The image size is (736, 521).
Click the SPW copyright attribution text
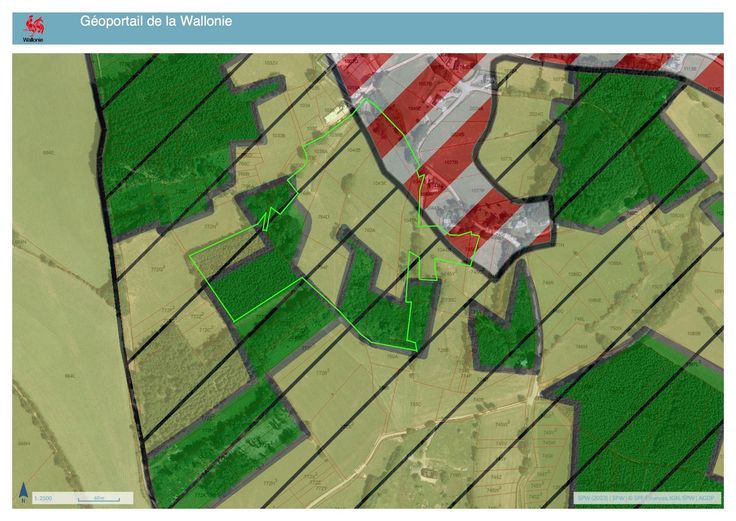(x=646, y=497)
